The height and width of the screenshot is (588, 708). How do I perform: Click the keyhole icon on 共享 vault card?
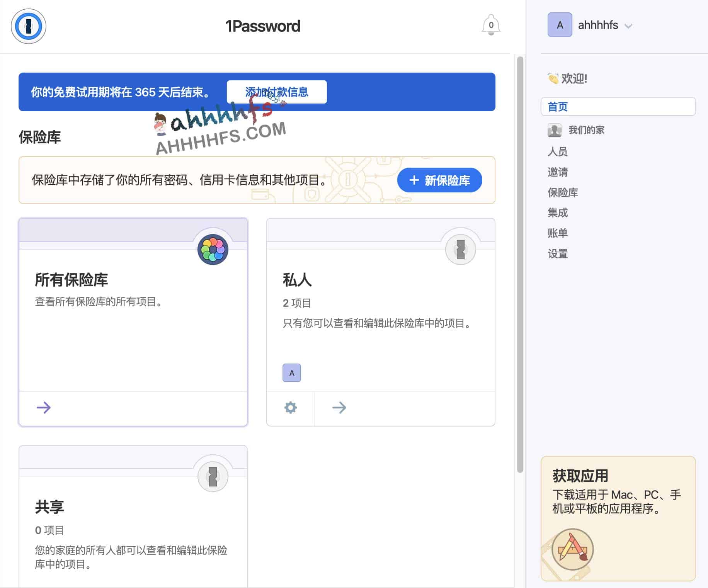pos(212,476)
